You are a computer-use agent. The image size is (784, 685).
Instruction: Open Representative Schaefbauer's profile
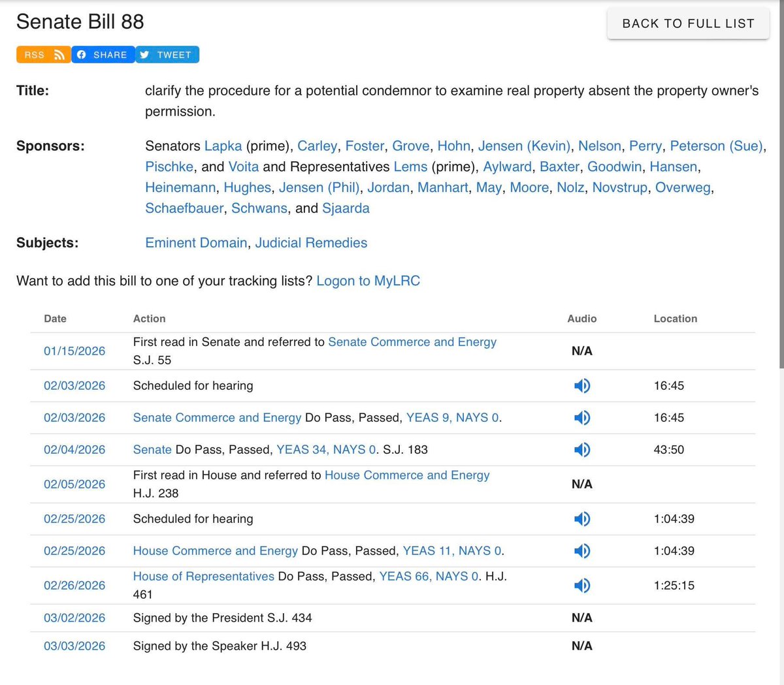click(184, 209)
